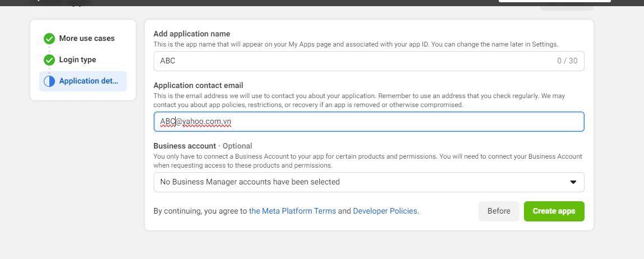Click the 0 / 30 character counter

tap(567, 61)
